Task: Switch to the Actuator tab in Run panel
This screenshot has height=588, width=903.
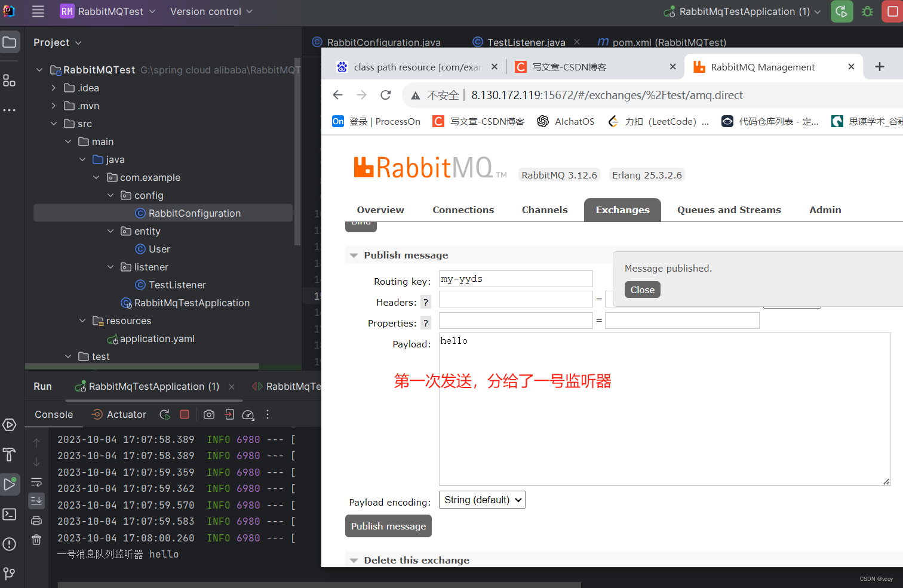Action: (119, 414)
